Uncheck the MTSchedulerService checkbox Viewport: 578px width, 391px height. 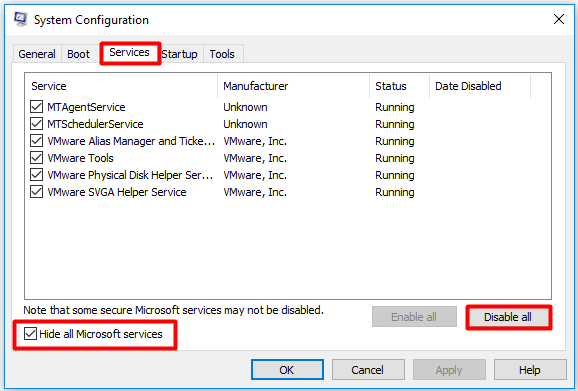[36, 124]
